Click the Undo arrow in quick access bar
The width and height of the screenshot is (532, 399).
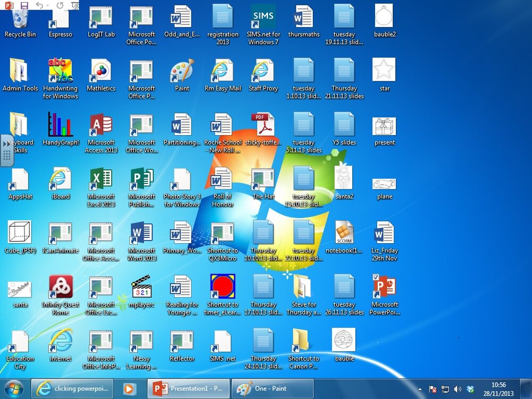40,5
